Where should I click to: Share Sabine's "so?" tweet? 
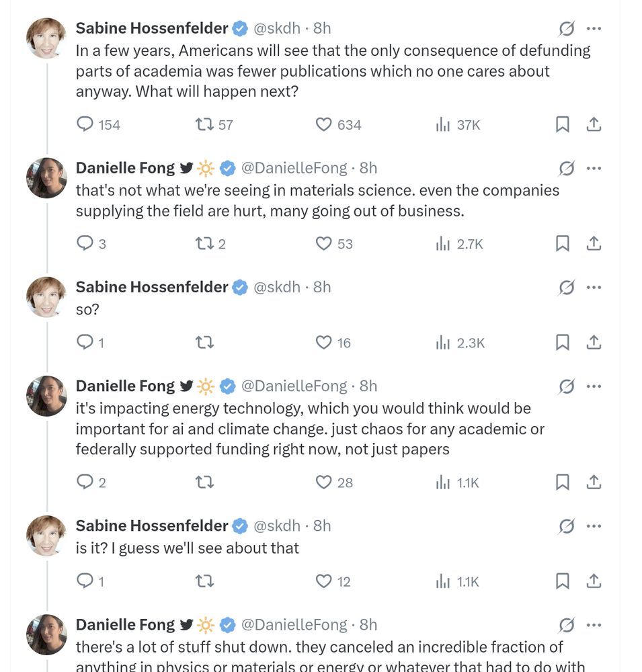(594, 343)
